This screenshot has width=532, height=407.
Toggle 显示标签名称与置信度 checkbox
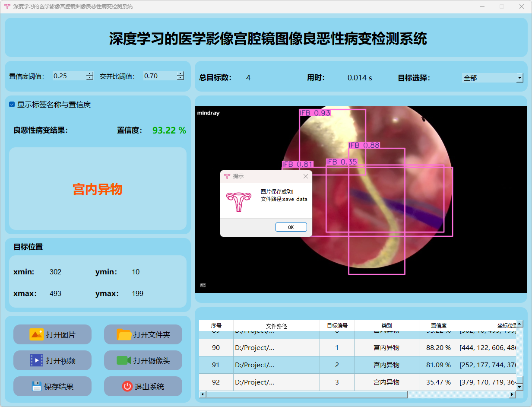[x=12, y=105]
